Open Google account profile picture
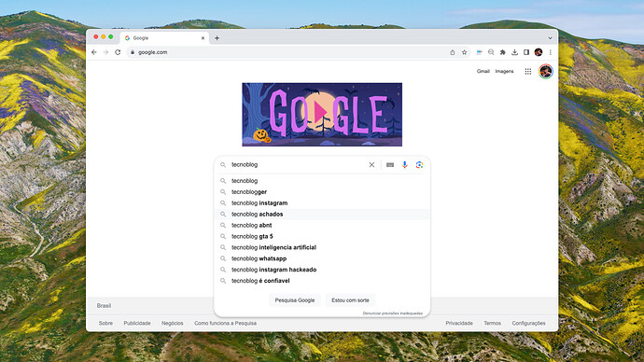 (545, 72)
